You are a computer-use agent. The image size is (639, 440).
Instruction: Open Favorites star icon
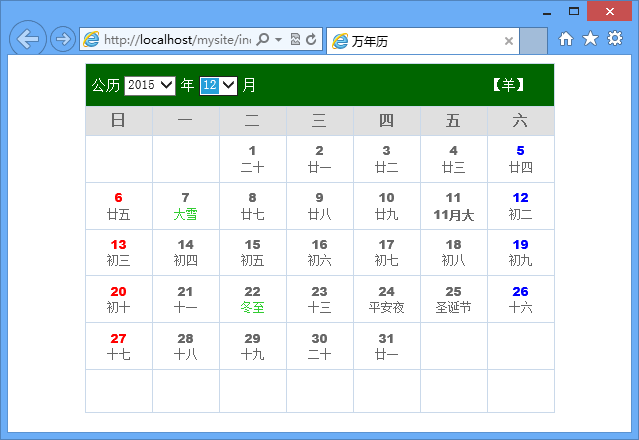coord(590,39)
